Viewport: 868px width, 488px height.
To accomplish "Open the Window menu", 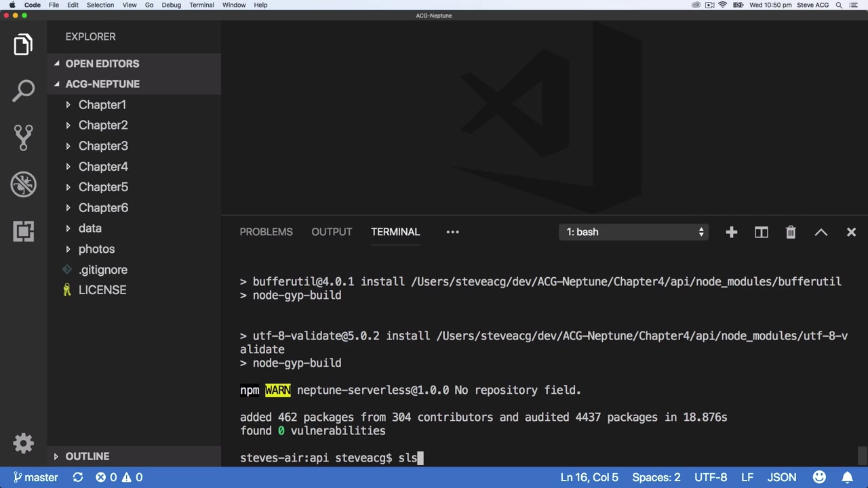I will click(x=234, y=5).
